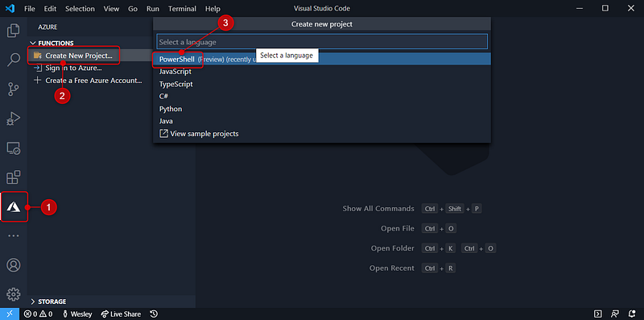Collapse the FUNCTIONS section
The width and height of the screenshot is (644, 320).
click(52, 44)
